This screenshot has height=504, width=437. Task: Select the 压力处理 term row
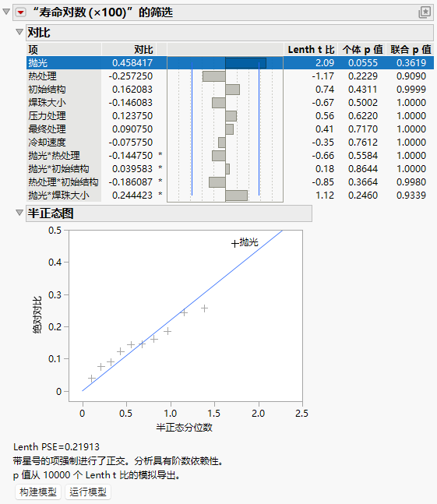pos(230,116)
